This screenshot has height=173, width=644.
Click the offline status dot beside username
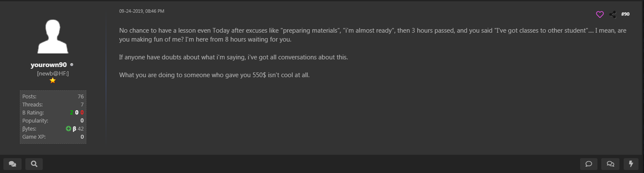point(72,65)
